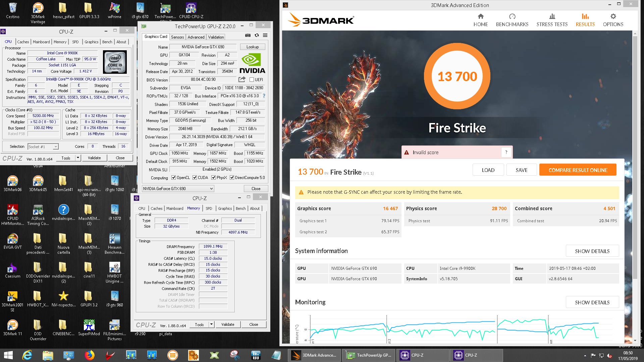The image size is (644, 362).
Task: Open MemSet41 folder on desktop
Action: (x=63, y=183)
